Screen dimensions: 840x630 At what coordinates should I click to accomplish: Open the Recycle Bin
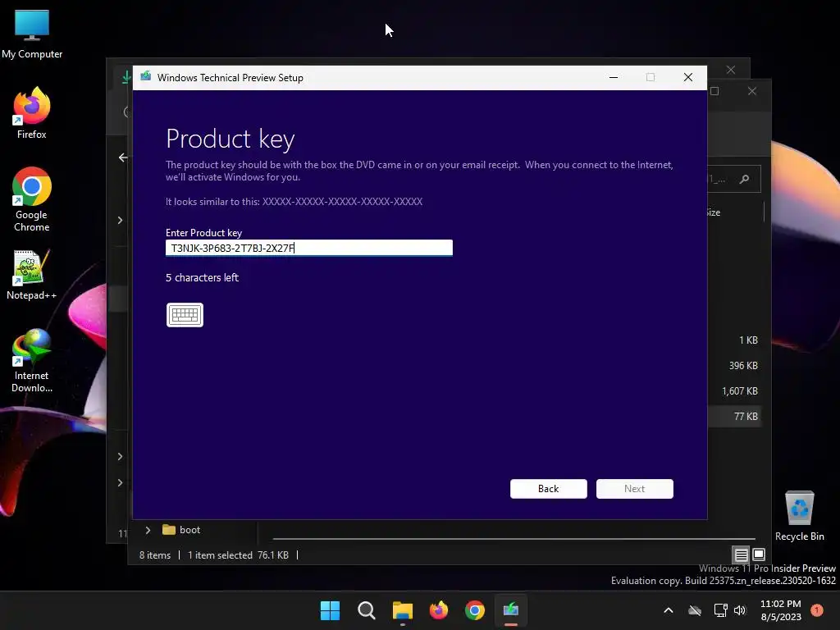(x=799, y=516)
